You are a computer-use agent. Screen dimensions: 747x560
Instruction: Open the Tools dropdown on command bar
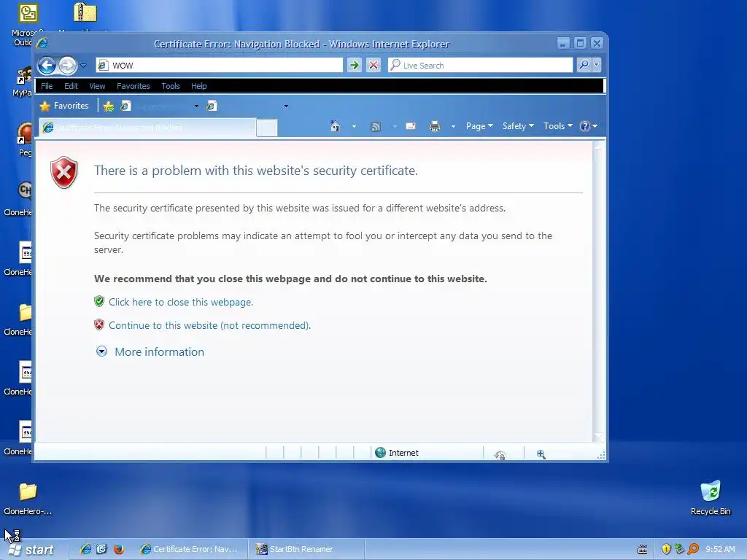click(x=558, y=126)
